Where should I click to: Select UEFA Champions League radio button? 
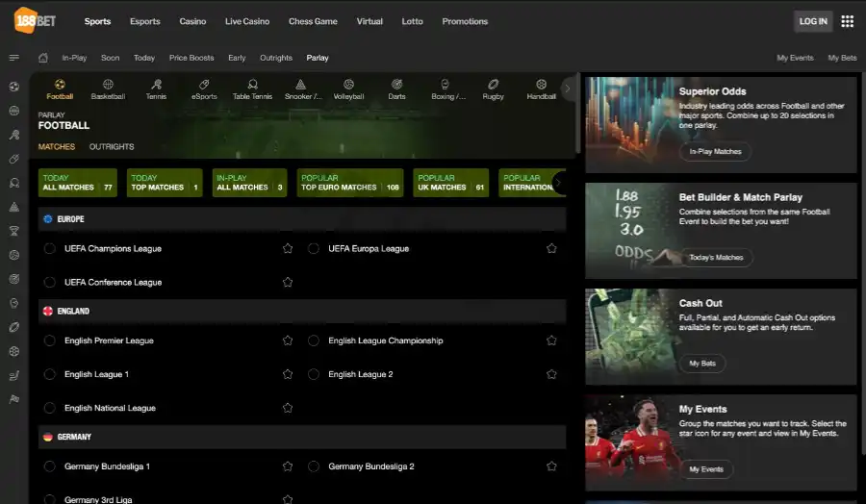50,248
